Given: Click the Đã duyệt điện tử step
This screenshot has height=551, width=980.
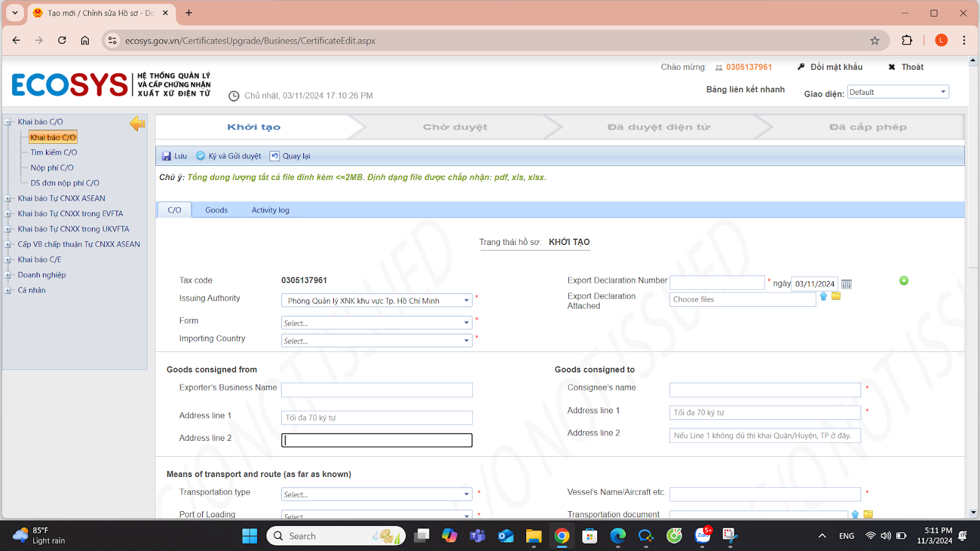Looking at the screenshot, I should pyautogui.click(x=659, y=127).
